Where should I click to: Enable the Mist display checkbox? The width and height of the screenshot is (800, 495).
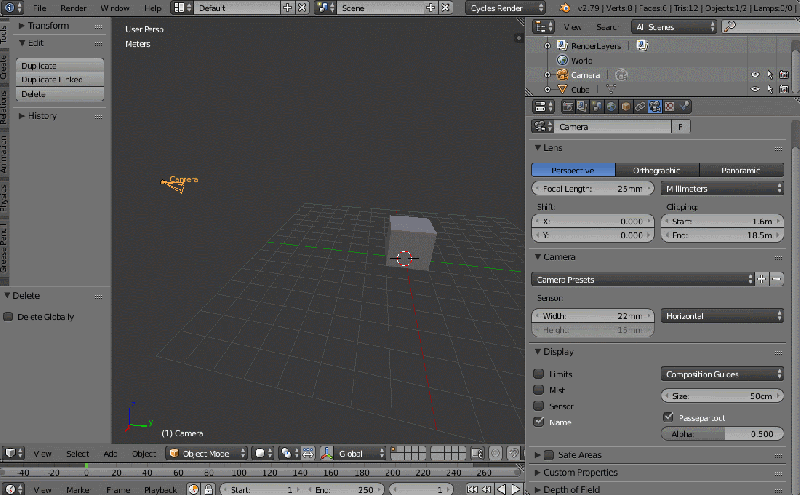[538, 390]
